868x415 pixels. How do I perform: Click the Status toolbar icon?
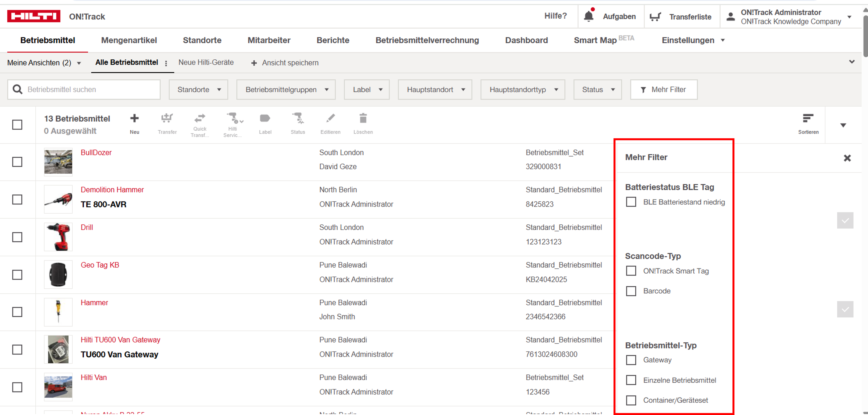click(298, 118)
